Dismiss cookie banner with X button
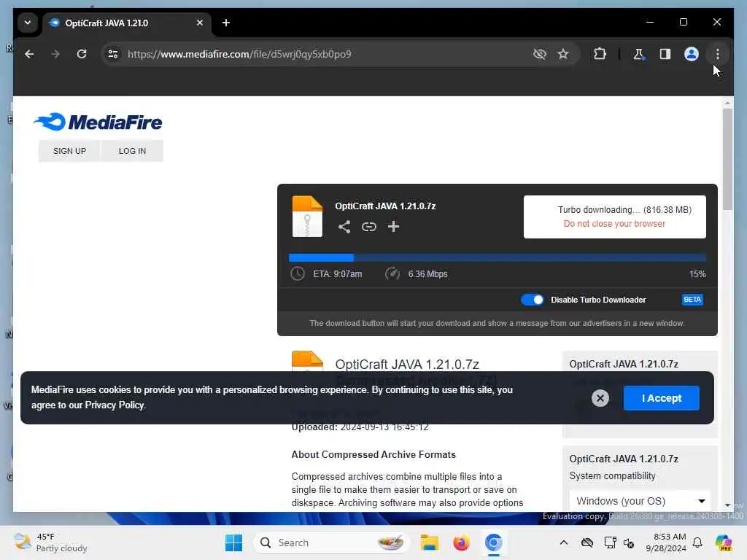This screenshot has height=560, width=747. [600, 398]
